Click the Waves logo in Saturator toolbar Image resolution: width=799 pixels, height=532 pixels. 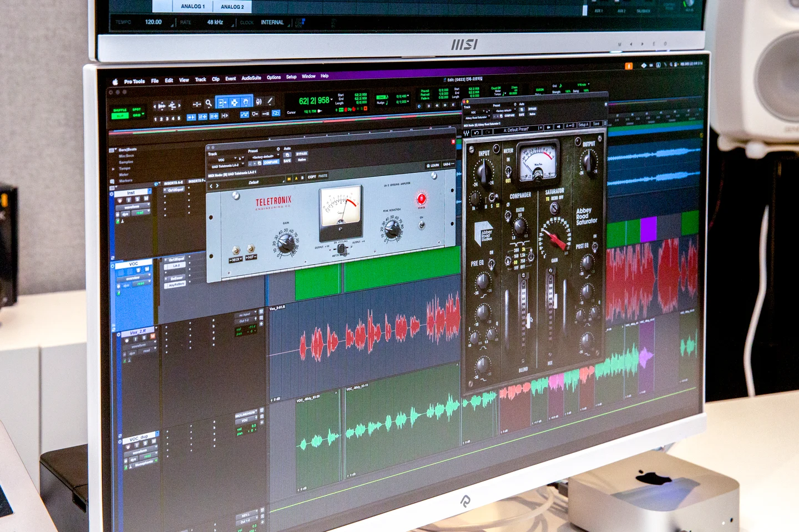pyautogui.click(x=467, y=133)
